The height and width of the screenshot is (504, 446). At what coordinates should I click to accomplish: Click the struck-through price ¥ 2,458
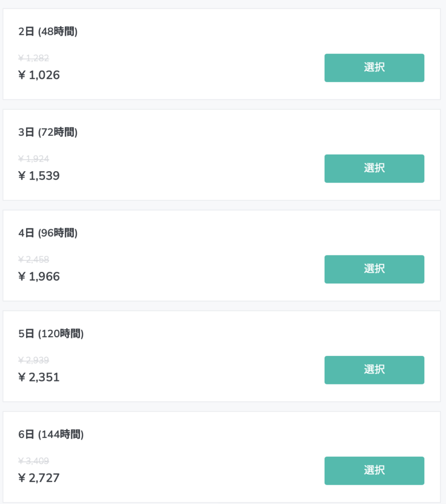click(34, 259)
